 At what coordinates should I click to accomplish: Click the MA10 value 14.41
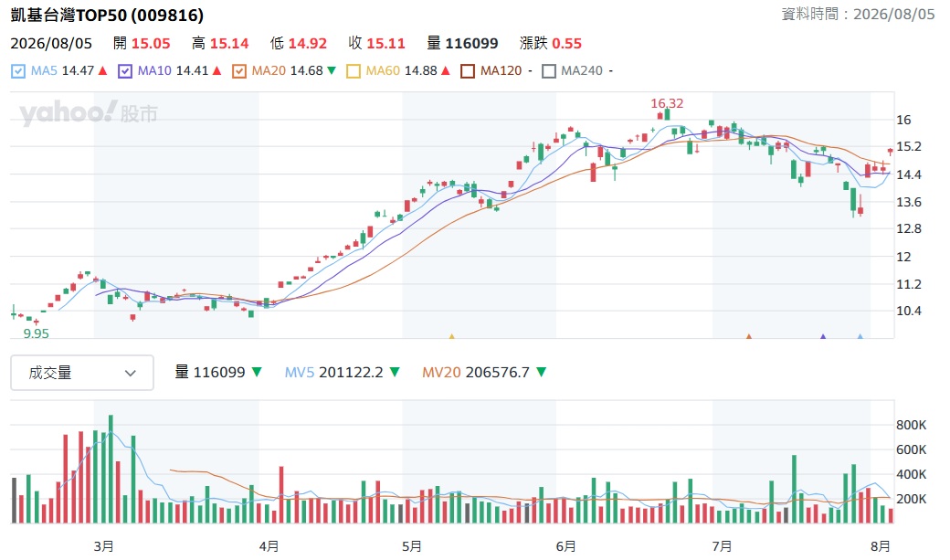click(x=192, y=71)
